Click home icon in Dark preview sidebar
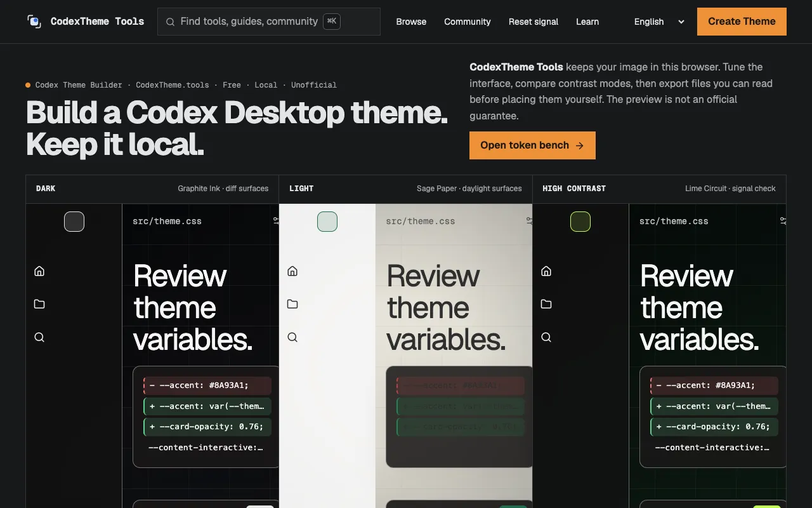 pos(39,271)
